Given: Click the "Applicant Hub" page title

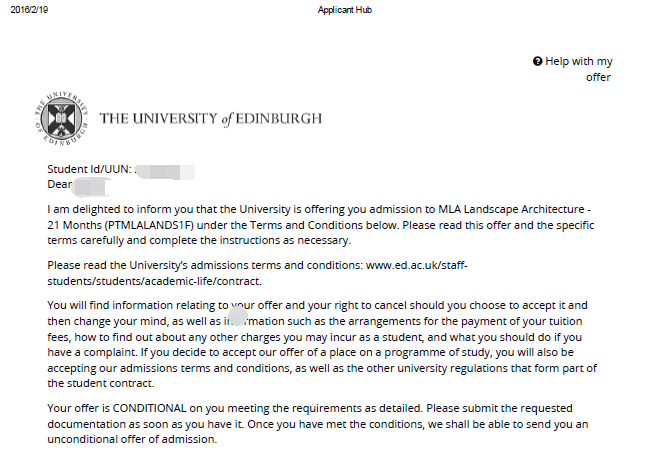Looking at the screenshot, I should (345, 10).
